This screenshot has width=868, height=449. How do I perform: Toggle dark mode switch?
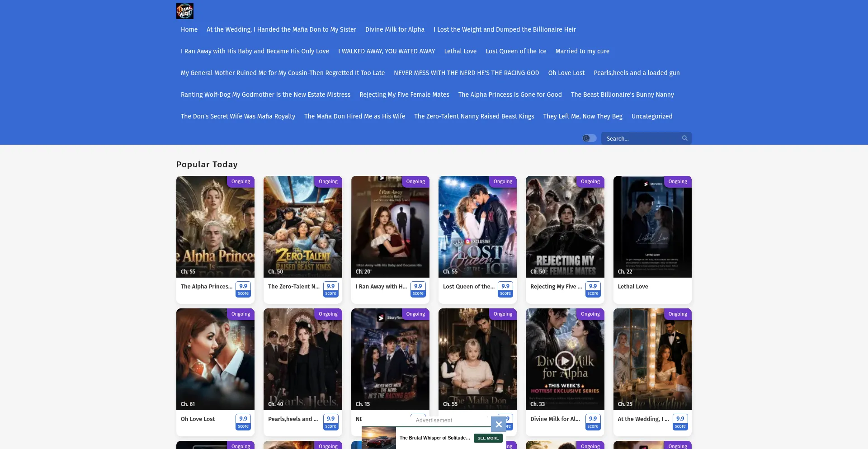(590, 138)
